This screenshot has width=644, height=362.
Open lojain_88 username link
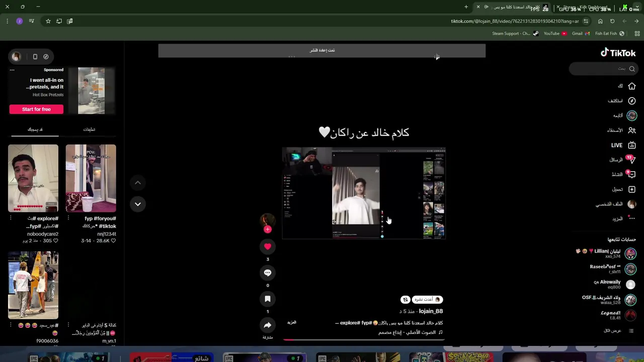click(x=431, y=311)
